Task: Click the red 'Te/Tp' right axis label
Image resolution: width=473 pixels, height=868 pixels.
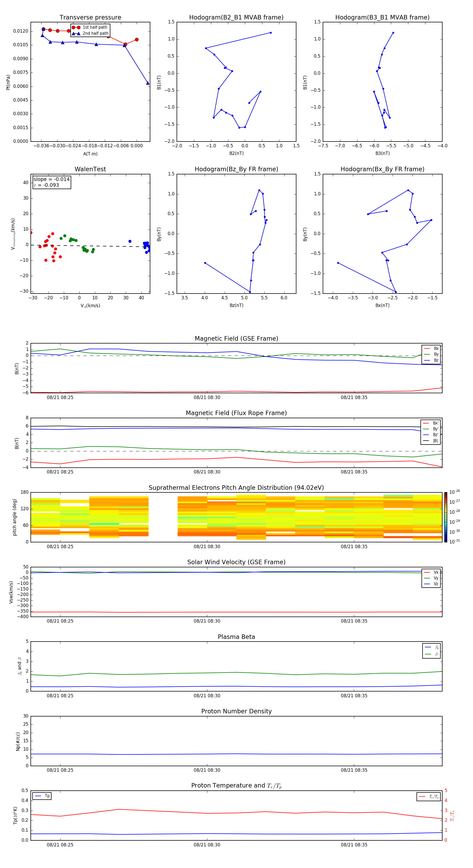Action: 452,815
